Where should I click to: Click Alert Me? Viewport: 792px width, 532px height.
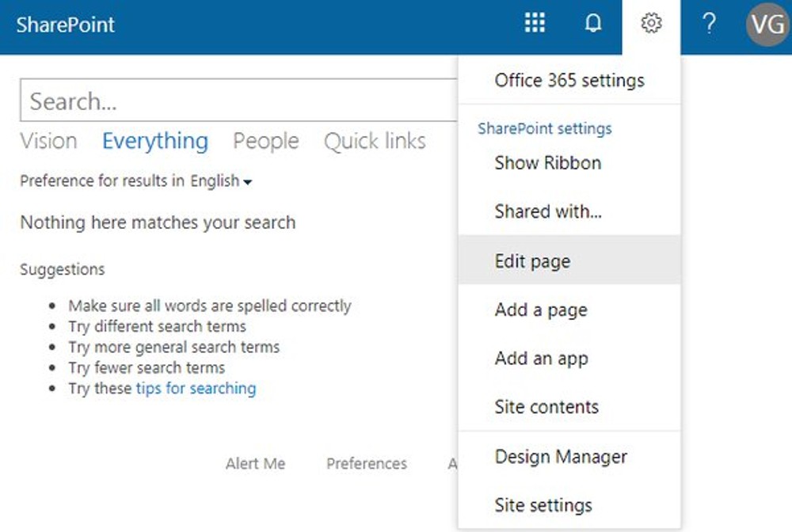(x=255, y=464)
